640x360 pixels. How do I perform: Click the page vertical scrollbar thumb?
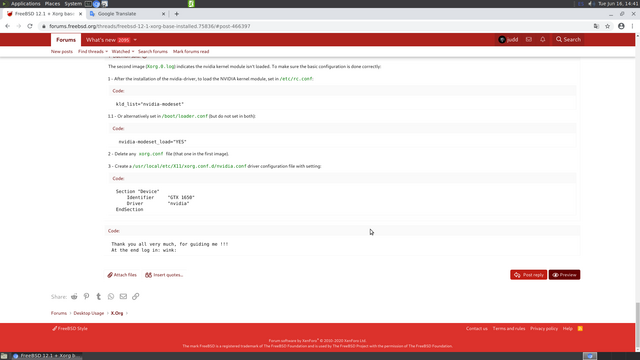[x=638, y=326]
